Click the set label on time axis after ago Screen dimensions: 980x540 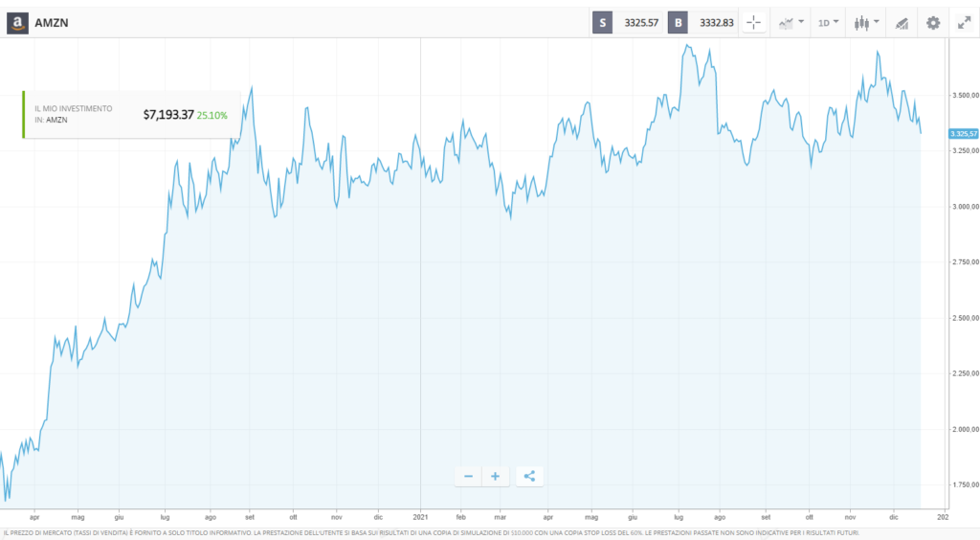click(x=250, y=517)
